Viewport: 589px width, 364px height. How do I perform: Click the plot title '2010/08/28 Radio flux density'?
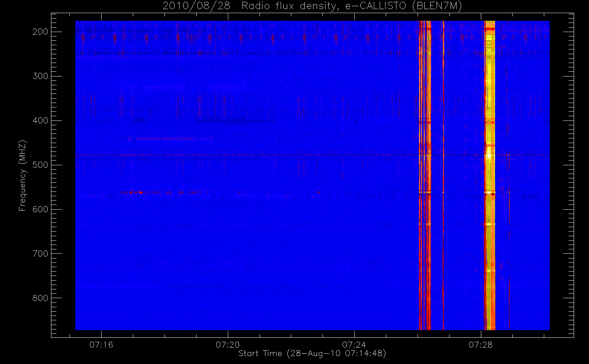312,6
